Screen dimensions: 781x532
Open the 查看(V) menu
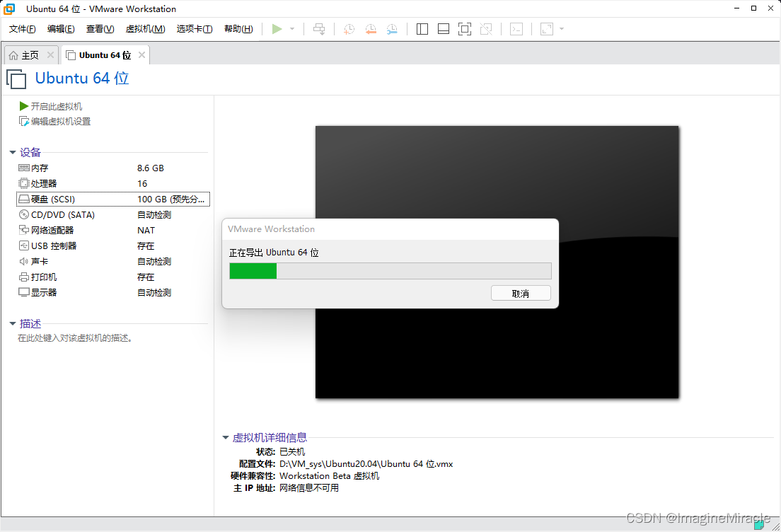(100, 29)
